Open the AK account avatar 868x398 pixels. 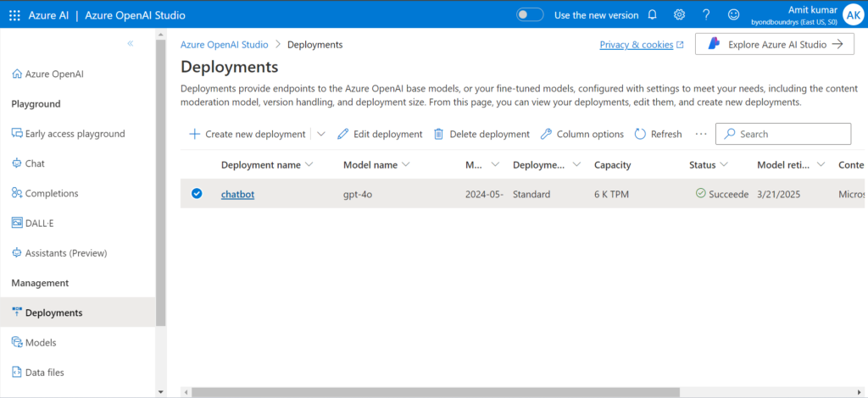point(853,15)
